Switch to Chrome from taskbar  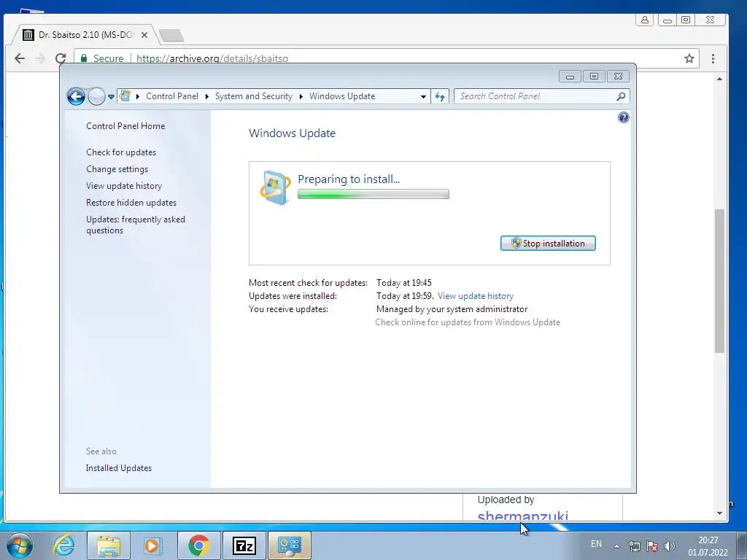[198, 545]
